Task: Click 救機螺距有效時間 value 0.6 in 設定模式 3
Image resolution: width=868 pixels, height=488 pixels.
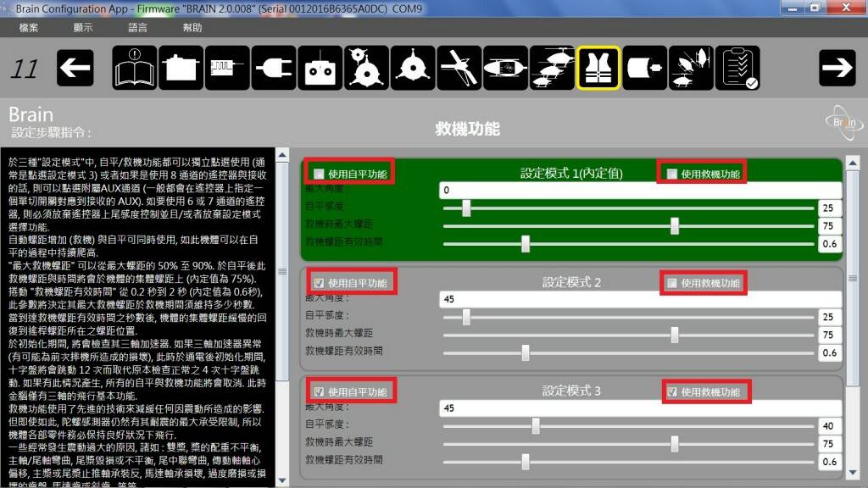Action: 829,462
